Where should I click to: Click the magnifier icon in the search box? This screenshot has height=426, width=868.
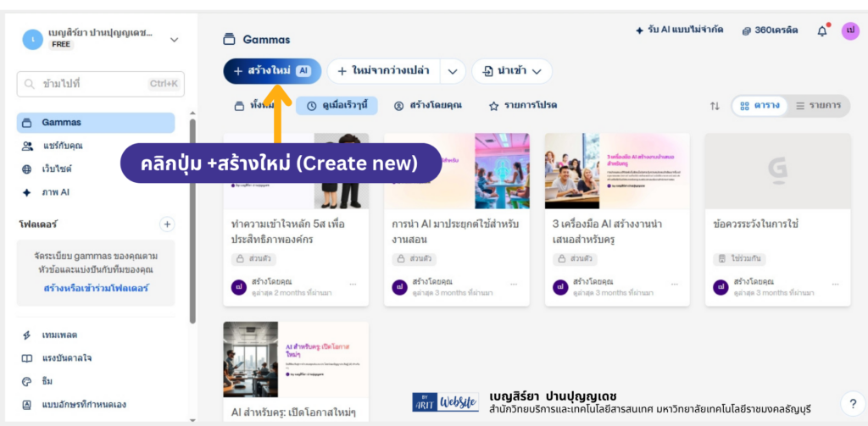tap(29, 85)
